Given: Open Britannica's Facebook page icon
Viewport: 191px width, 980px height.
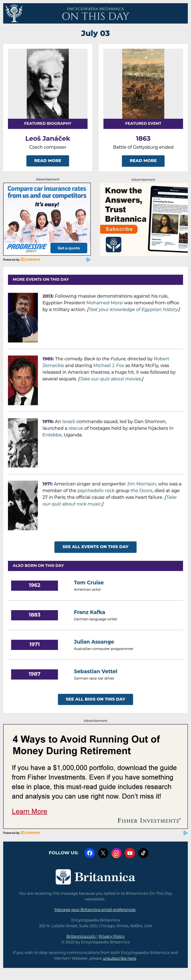Looking at the screenshot, I should click(x=90, y=853).
